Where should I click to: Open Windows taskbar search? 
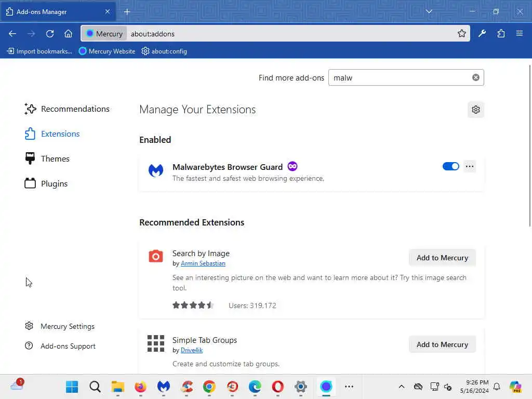pyautogui.click(x=95, y=387)
